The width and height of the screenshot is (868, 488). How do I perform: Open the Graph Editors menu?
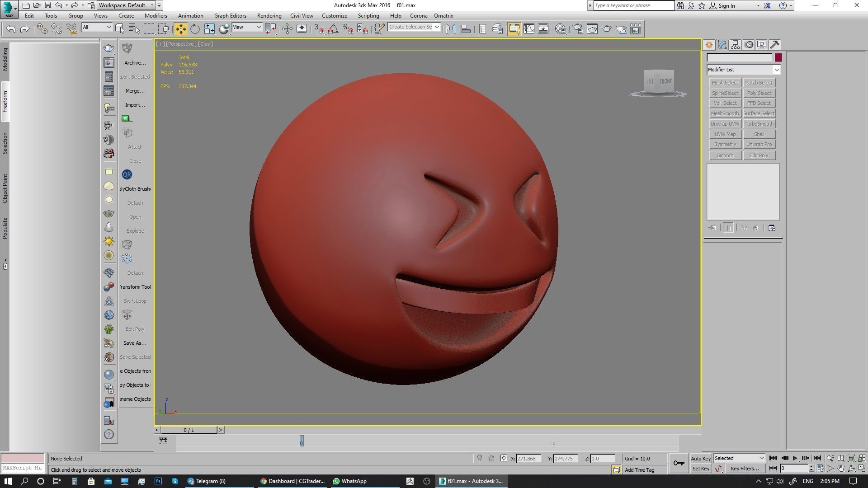[230, 16]
